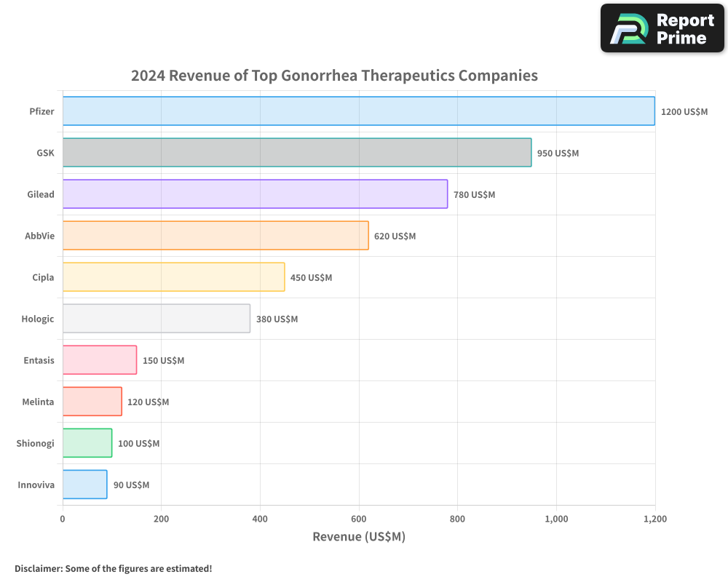Viewport: 728px width, 582px height.
Task: Click the 950 US$M value label
Action: click(x=558, y=154)
